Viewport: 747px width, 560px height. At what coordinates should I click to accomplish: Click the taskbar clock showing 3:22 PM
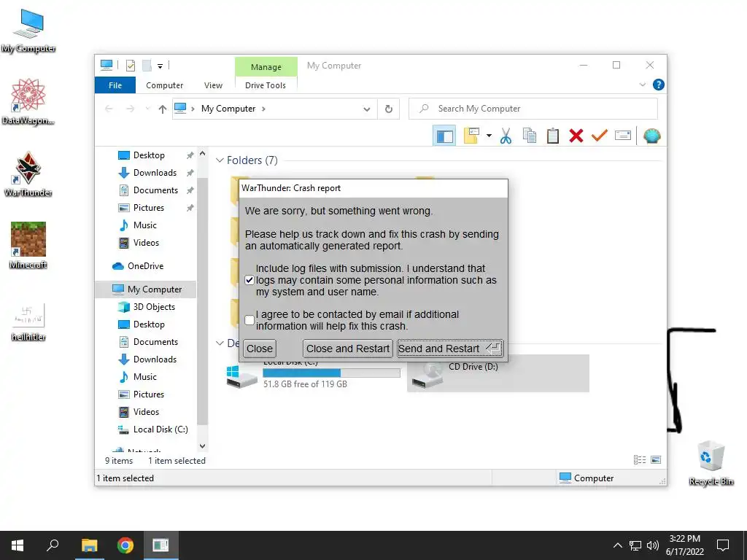click(x=684, y=545)
